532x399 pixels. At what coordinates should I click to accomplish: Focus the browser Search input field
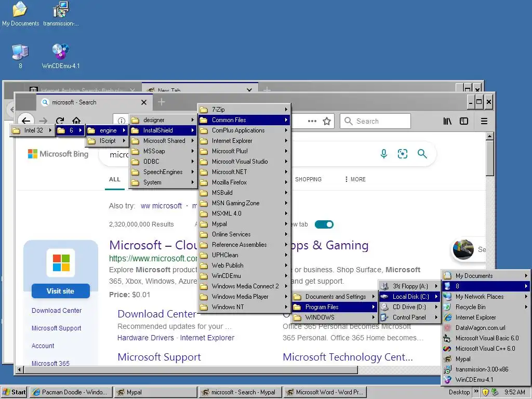375,121
